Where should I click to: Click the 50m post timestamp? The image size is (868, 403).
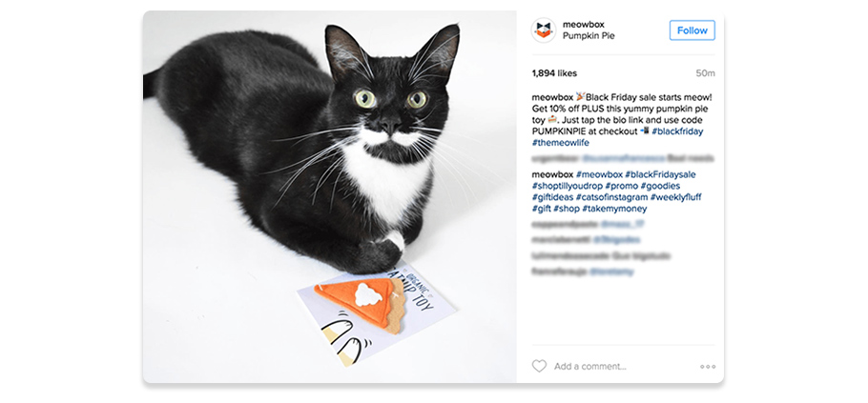705,73
